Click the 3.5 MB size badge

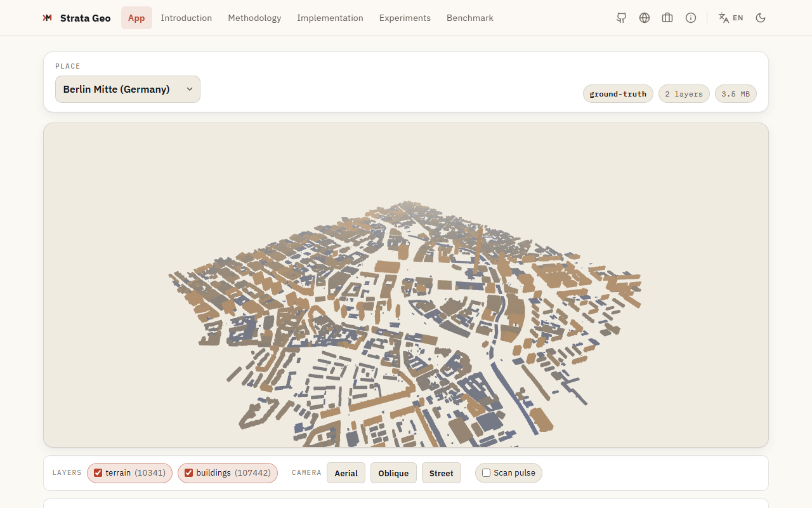point(736,94)
